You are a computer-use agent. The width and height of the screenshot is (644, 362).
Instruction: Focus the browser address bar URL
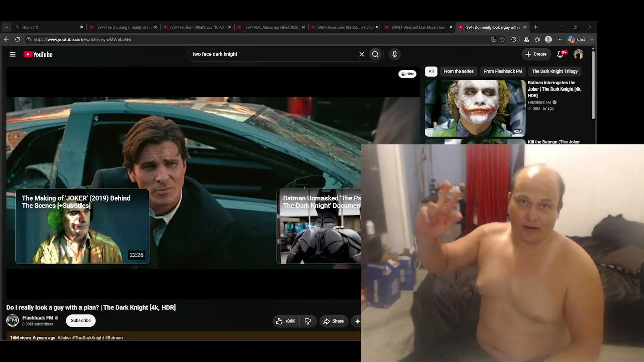[83, 39]
